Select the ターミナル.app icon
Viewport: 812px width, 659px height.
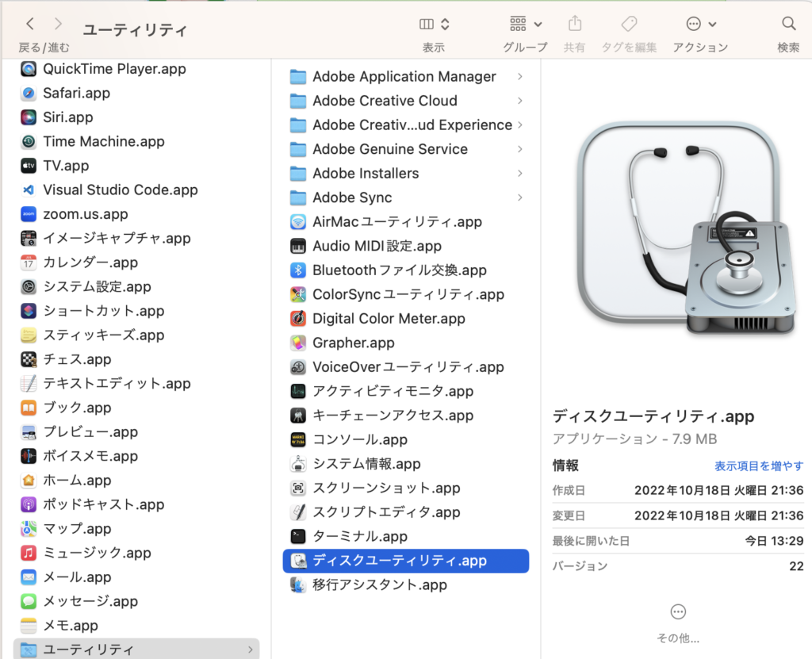tap(298, 536)
